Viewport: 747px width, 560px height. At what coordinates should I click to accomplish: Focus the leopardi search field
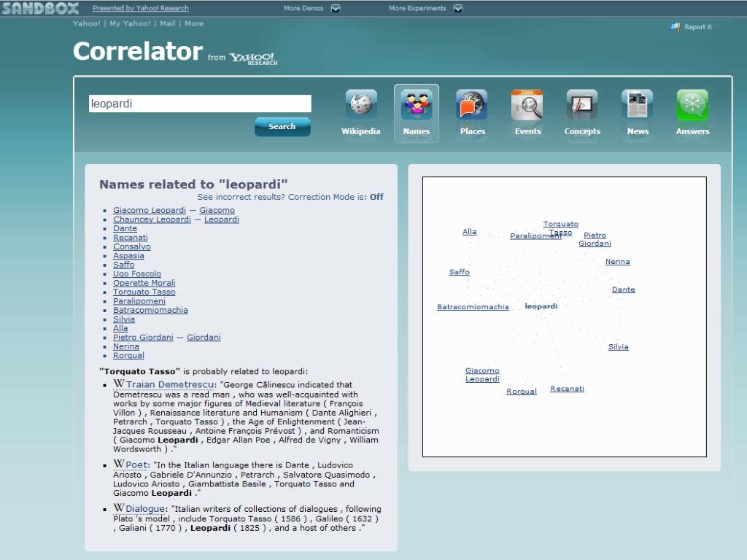[x=200, y=104]
